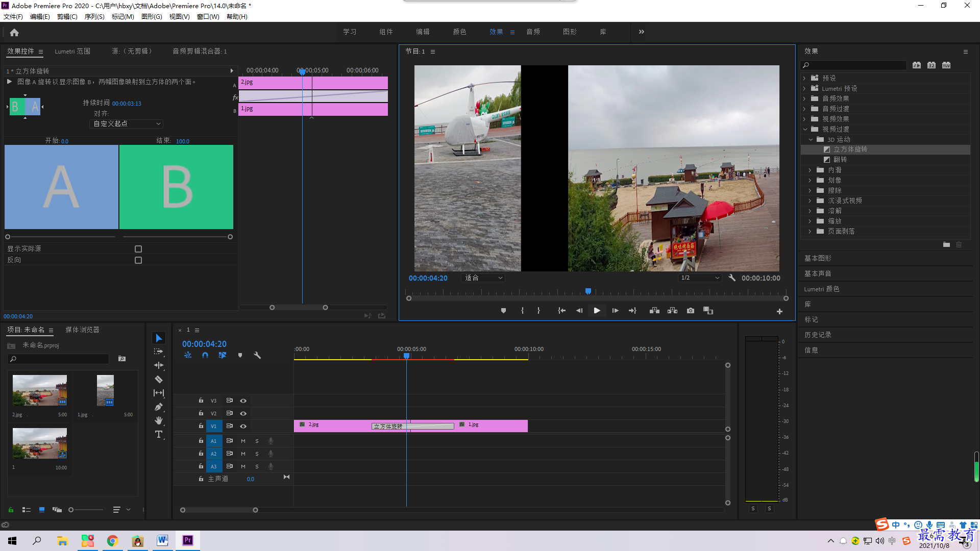Enable 反向 checkbox
Screen dimensions: 980x551
tap(138, 260)
